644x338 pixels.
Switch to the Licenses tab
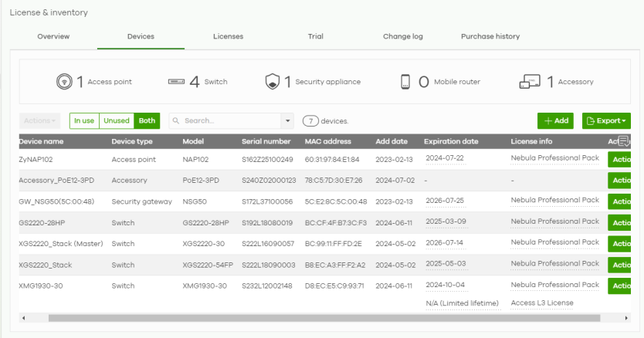(x=228, y=36)
